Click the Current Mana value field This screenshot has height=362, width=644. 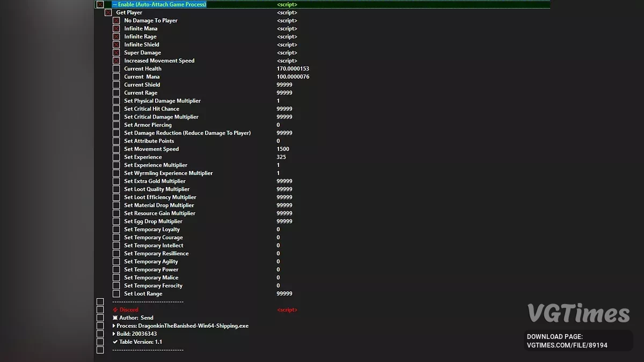[293, 77]
